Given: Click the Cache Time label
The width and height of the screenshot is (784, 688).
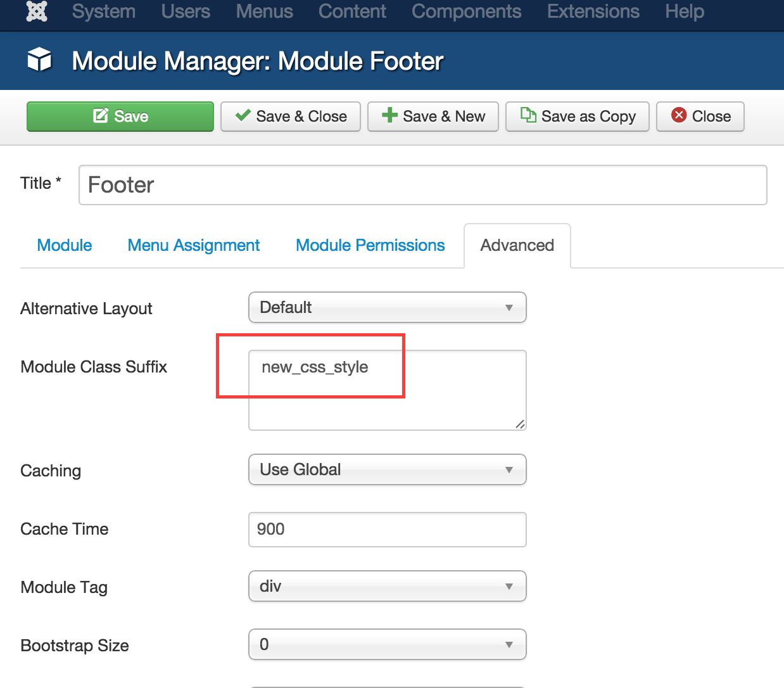Looking at the screenshot, I should point(65,529).
